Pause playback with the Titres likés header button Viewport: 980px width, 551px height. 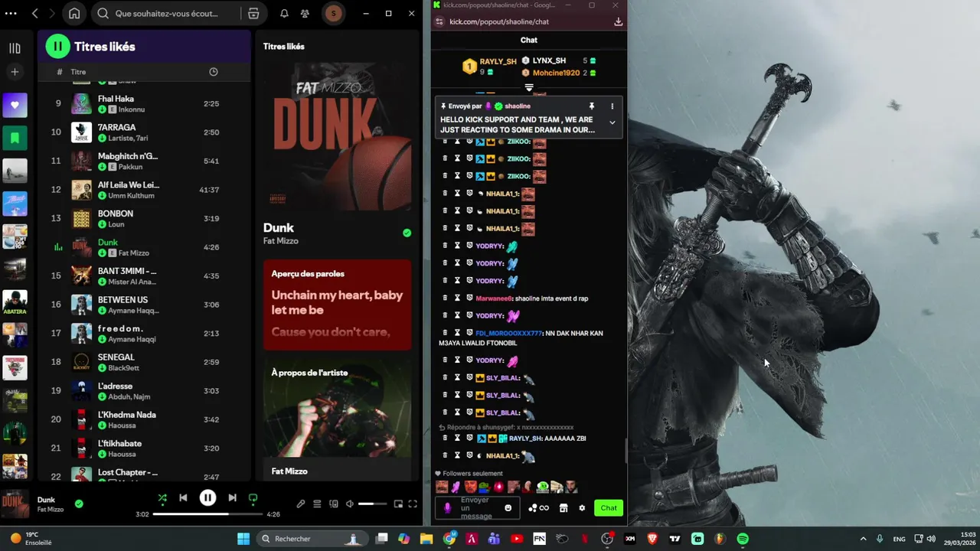pos(57,47)
